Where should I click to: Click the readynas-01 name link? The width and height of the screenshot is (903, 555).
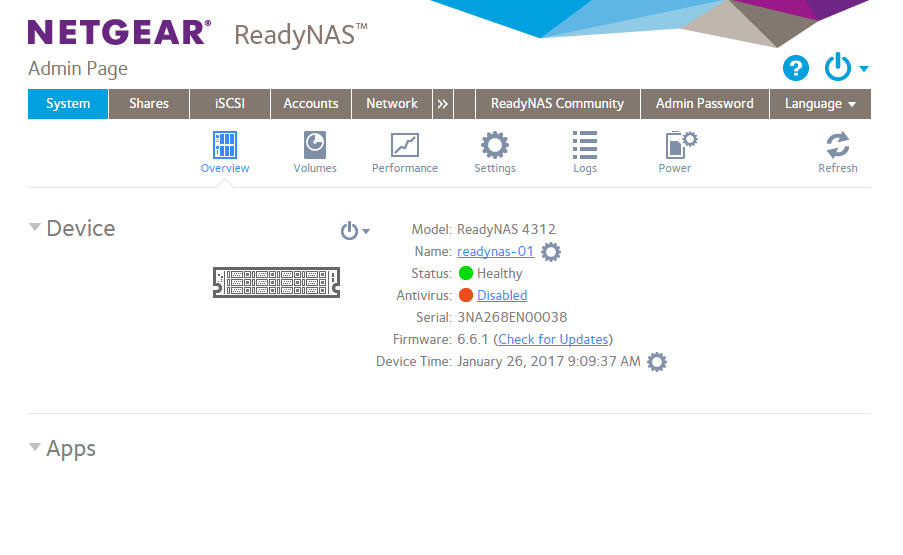495,252
